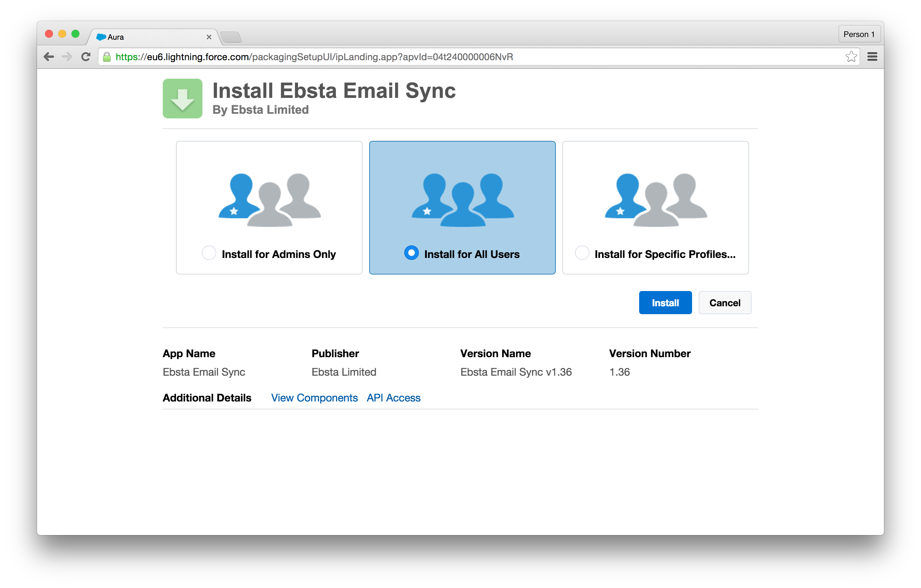Select Install for All Users radio button
The height and width of the screenshot is (588, 921).
pos(411,253)
